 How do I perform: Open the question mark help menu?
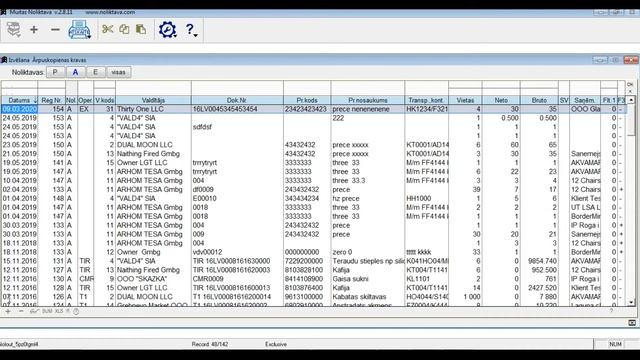[x=191, y=30]
